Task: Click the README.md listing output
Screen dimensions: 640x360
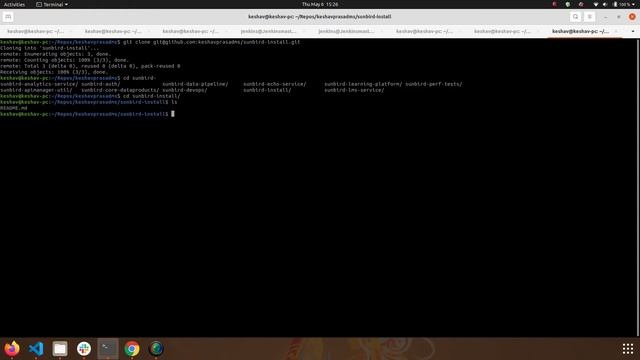Action: 14,108
